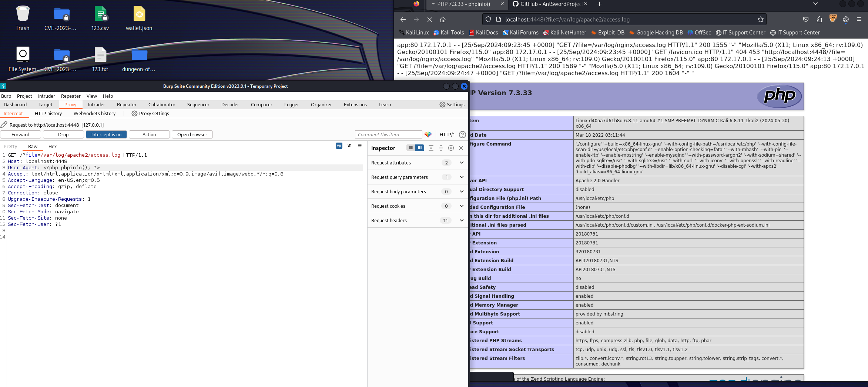Open 123.txt desktop file
This screenshot has width=868, height=387.
coord(100,59)
